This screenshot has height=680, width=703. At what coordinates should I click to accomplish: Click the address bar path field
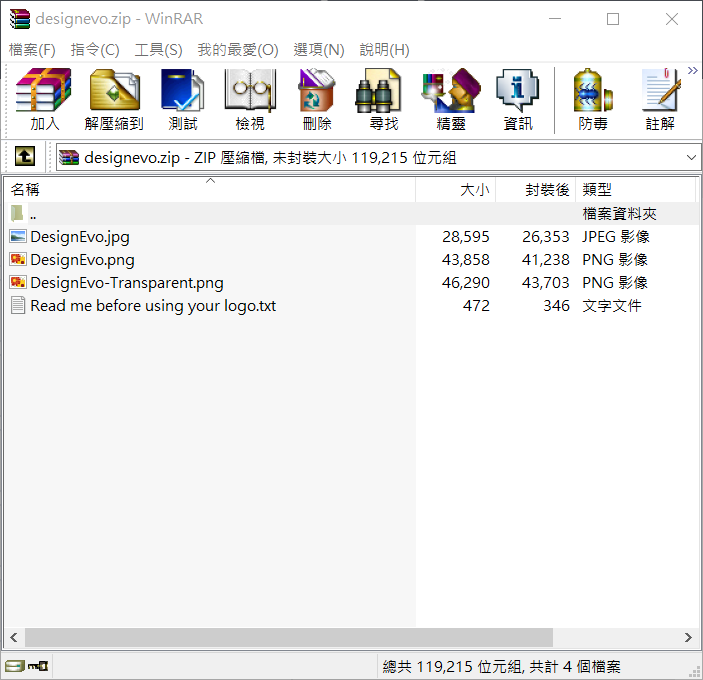378,157
